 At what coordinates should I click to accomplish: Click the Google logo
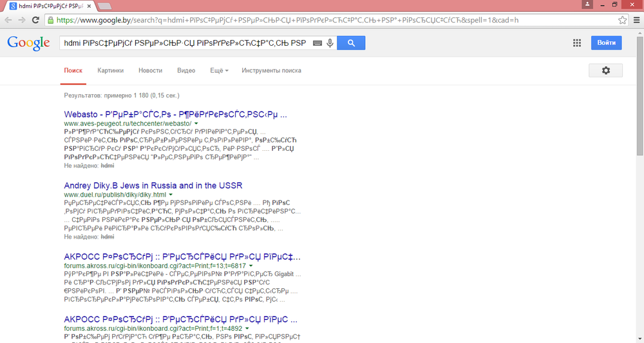[28, 43]
